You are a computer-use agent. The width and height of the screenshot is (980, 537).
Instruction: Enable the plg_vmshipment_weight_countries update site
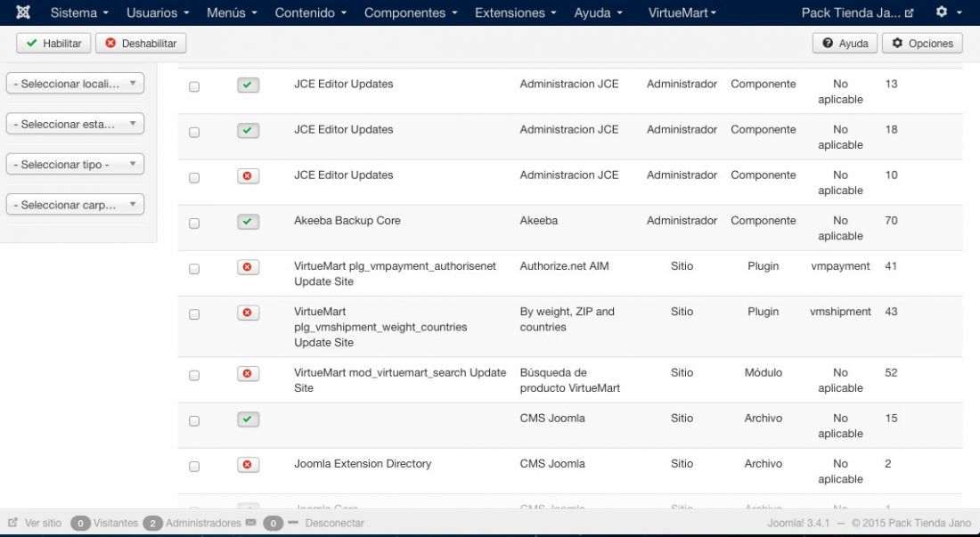click(x=249, y=313)
